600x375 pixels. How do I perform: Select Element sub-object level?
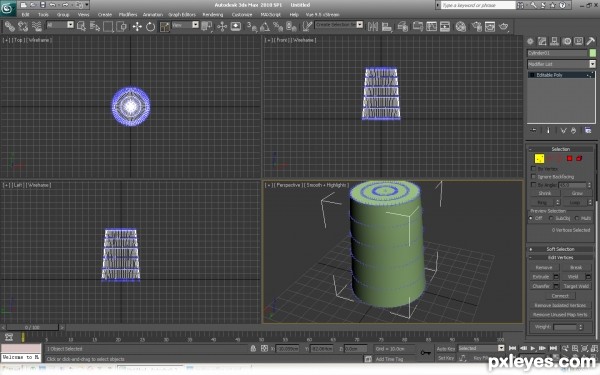click(x=579, y=158)
